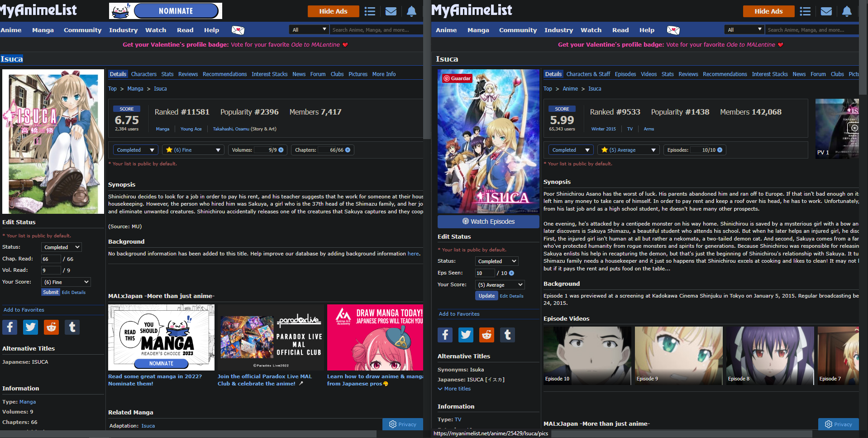
Task: Open the All search category dropdown in right window
Action: (x=744, y=30)
